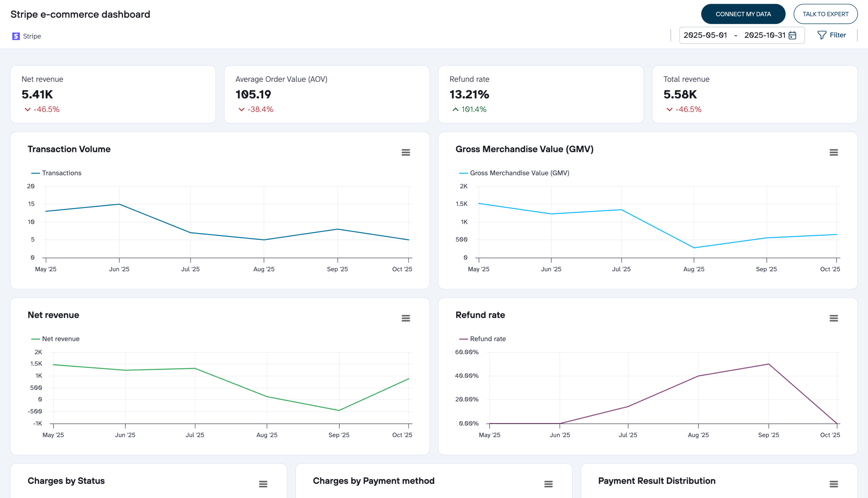Click the end date field 2025-10-31
Image resolution: width=868 pixels, height=498 pixels.
tap(765, 35)
